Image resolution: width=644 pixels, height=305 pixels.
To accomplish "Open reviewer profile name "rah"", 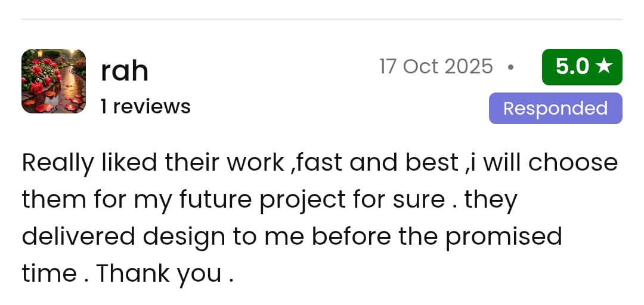I will (124, 72).
